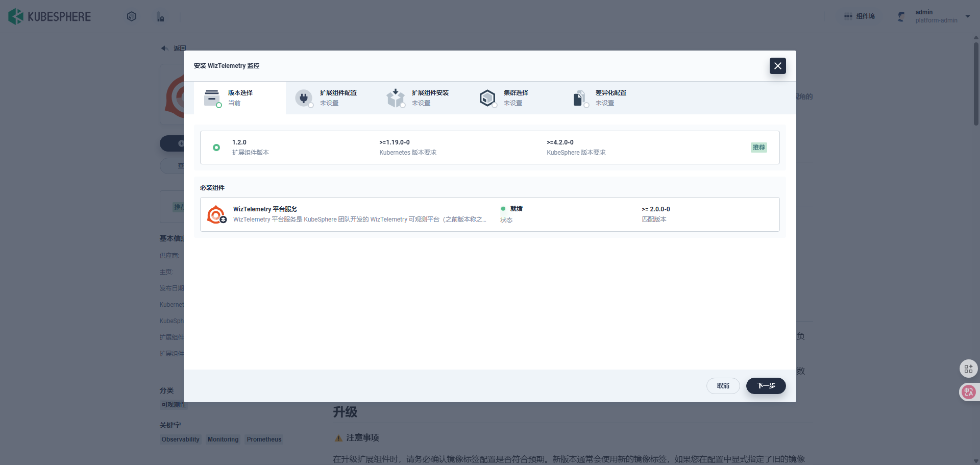Click the 返回 back link behind dialog

coord(174,48)
